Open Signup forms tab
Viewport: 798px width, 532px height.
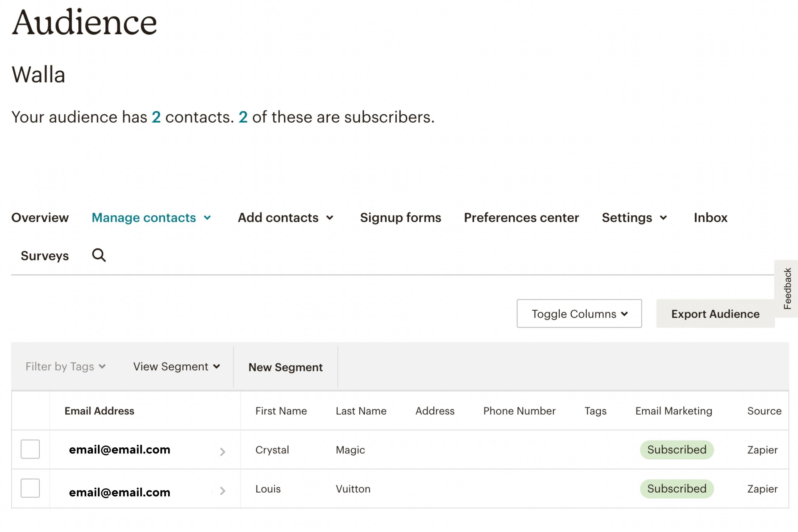point(400,218)
